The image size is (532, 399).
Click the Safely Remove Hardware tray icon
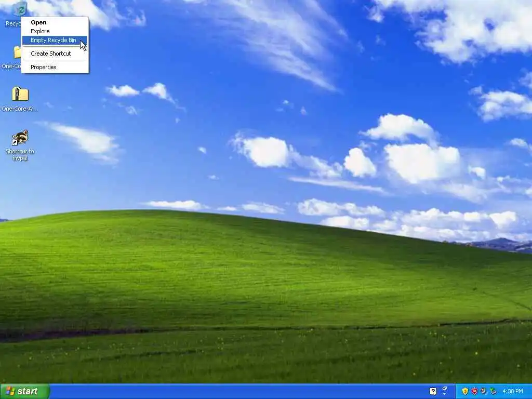pyautogui.click(x=493, y=391)
